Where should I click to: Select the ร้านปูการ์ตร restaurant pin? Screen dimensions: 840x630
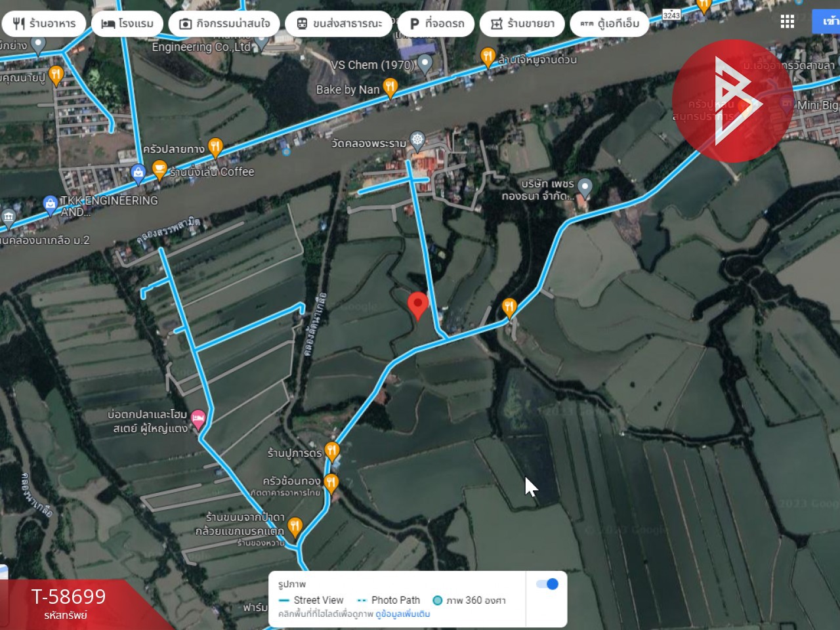[332, 451]
